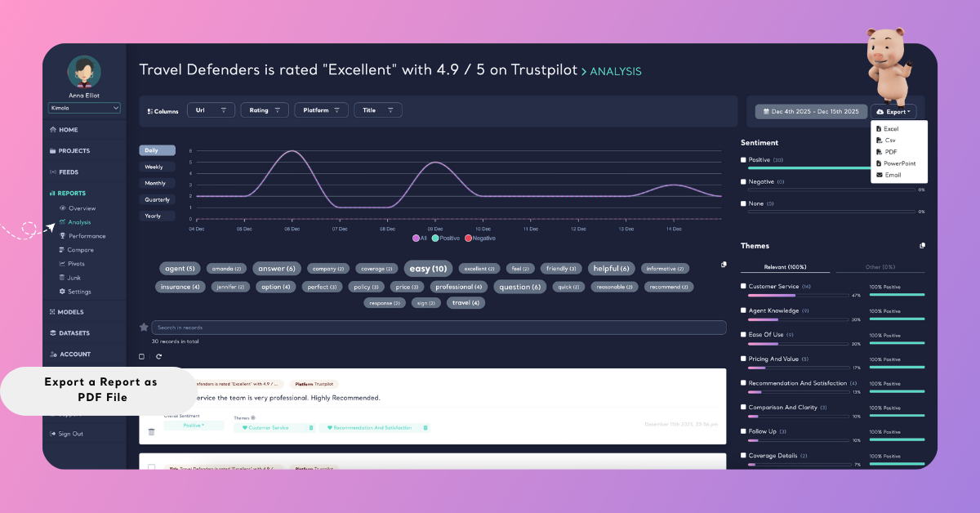
Task: Open report Settings in sidebar
Action: pos(74,292)
